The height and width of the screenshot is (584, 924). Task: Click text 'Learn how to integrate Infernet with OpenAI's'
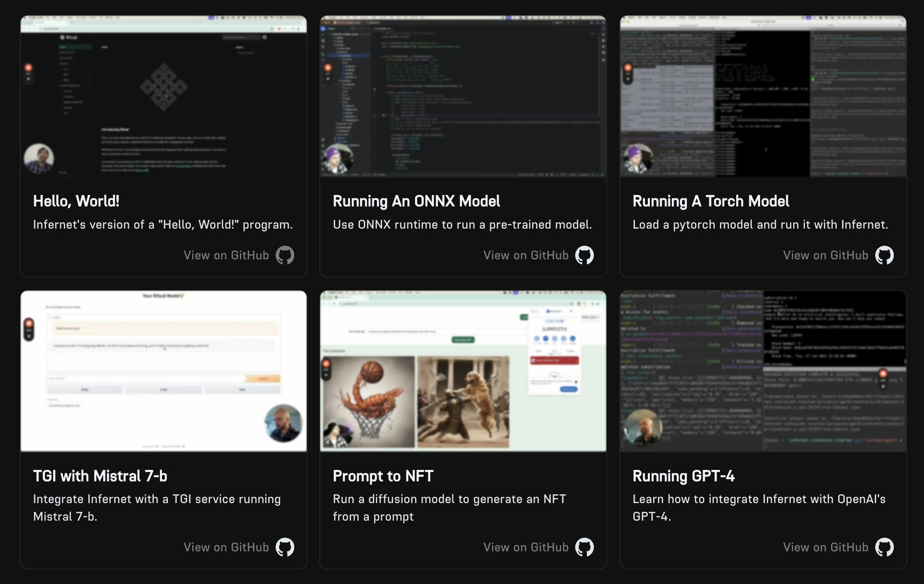point(759,499)
